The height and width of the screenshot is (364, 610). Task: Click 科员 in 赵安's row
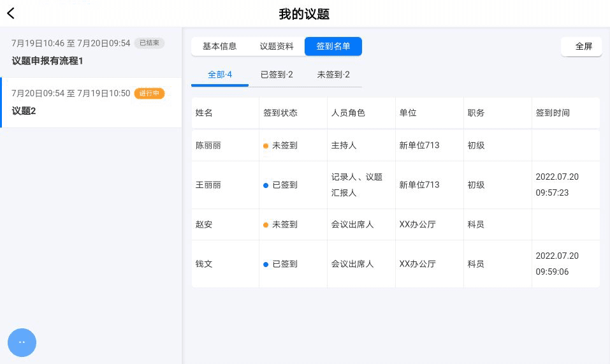(476, 224)
